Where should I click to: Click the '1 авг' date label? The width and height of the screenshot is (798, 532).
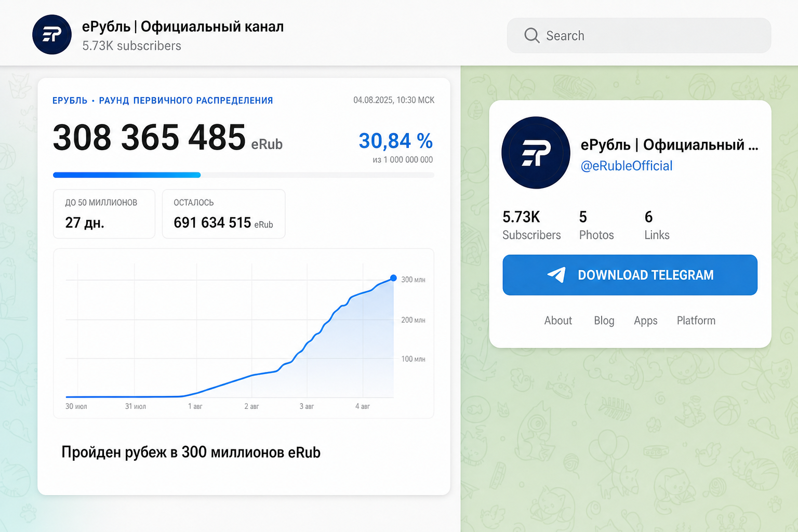195,406
